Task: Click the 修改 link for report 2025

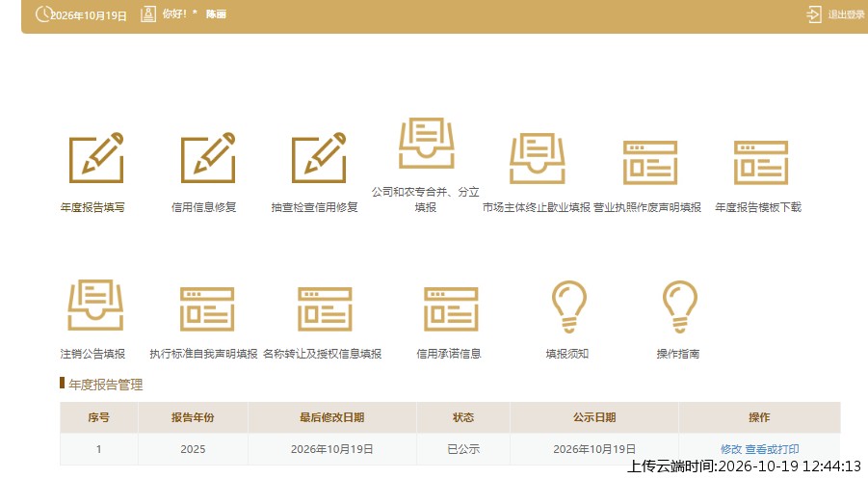Action: pyautogui.click(x=730, y=449)
